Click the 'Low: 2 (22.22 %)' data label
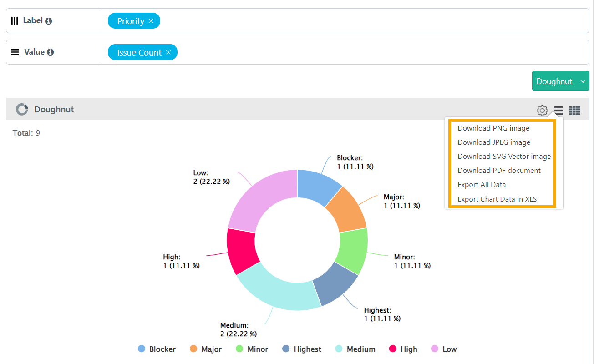 tap(212, 177)
